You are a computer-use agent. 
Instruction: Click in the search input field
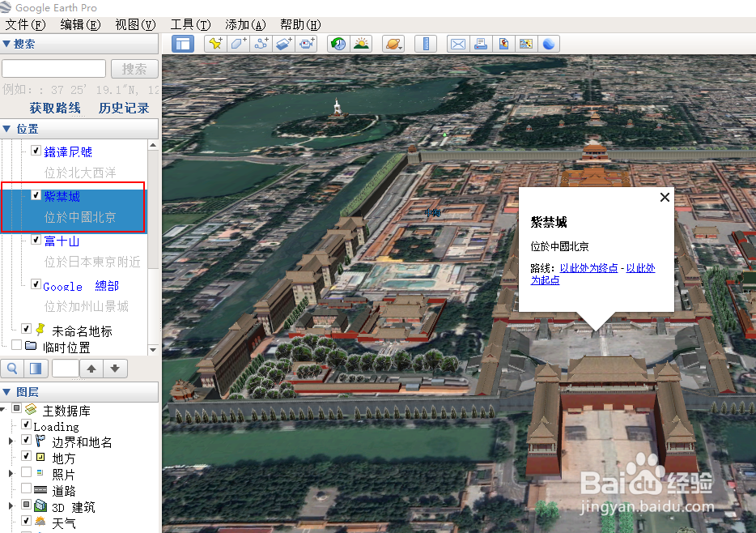54,69
